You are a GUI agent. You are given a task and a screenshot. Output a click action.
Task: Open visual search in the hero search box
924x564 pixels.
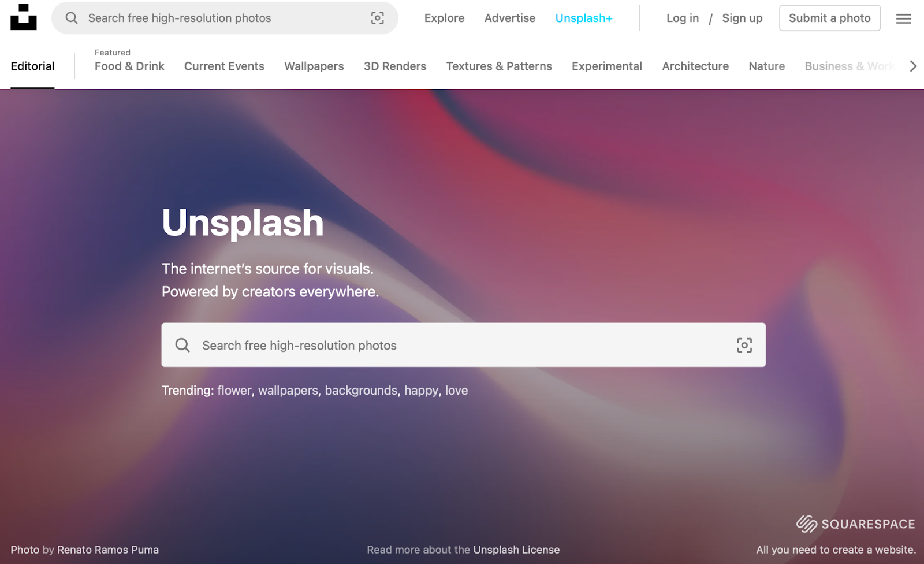point(744,345)
